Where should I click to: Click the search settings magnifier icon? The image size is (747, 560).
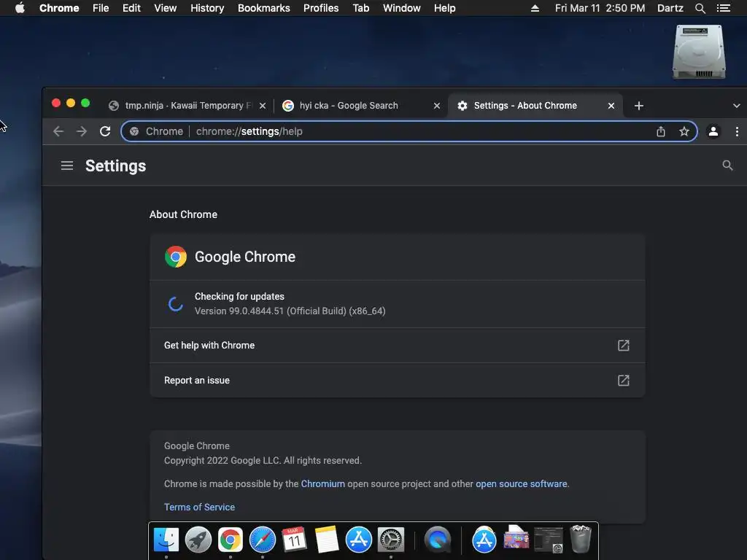coord(727,166)
